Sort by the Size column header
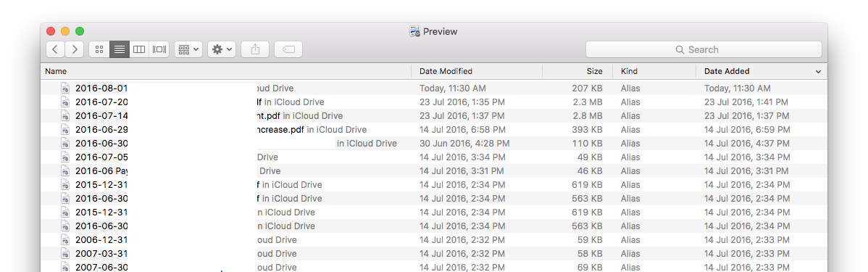Image resolution: width=868 pixels, height=272 pixels. pos(577,72)
